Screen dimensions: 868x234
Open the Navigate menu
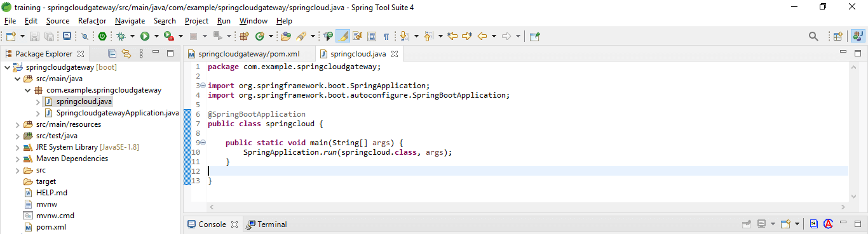pyautogui.click(x=130, y=21)
